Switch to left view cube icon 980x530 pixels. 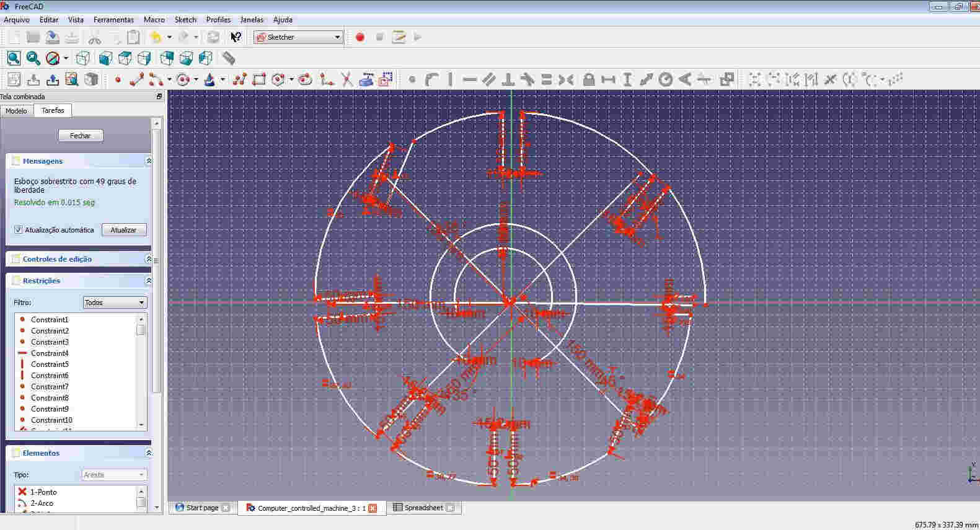point(206,58)
